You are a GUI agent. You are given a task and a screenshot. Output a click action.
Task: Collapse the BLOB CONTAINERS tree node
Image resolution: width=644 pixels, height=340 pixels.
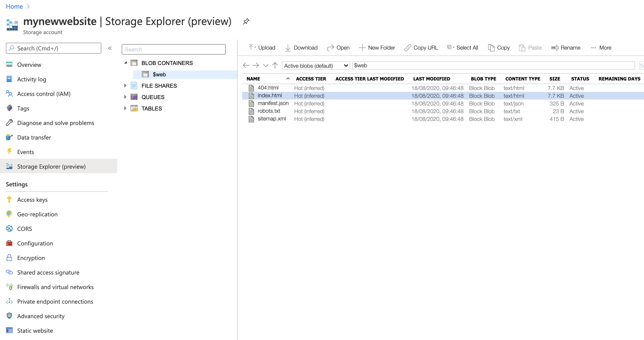pos(126,63)
